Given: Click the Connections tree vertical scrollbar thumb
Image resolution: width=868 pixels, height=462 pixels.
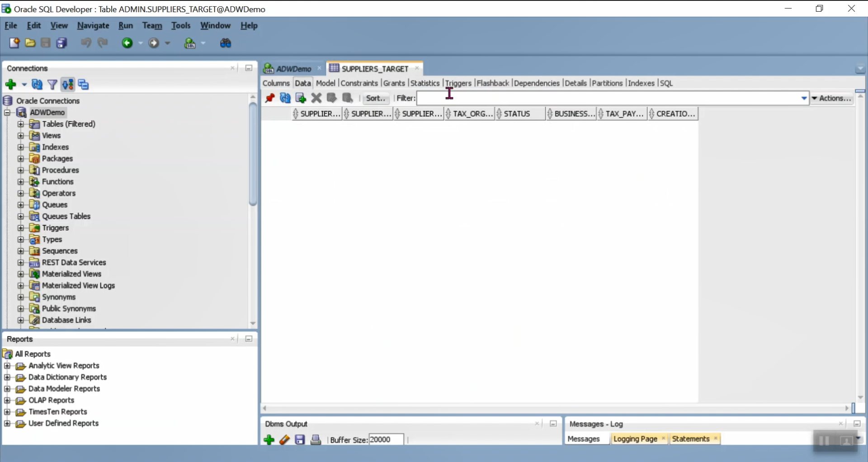Looking at the screenshot, I should click(x=253, y=154).
